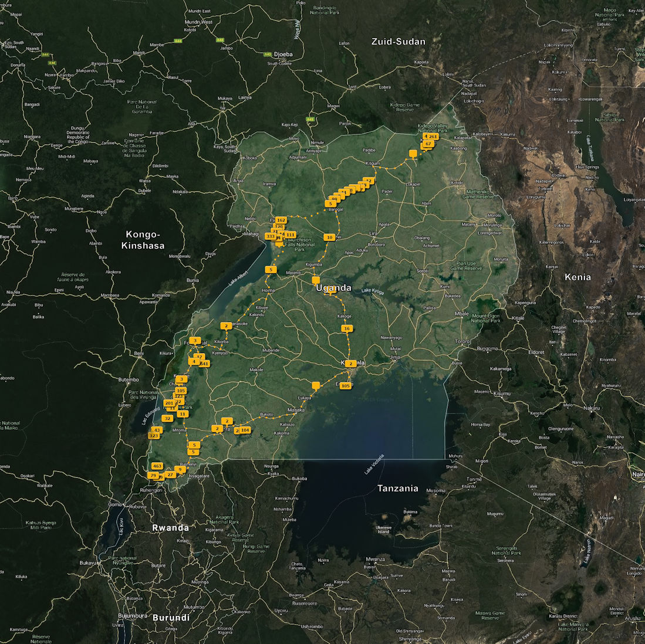Open the marker labeled 104
This screenshot has width=645, height=644.
(x=245, y=430)
